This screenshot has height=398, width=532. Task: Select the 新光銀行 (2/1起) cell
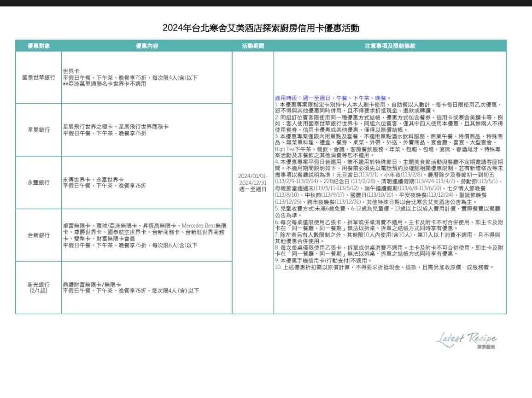click(39, 288)
